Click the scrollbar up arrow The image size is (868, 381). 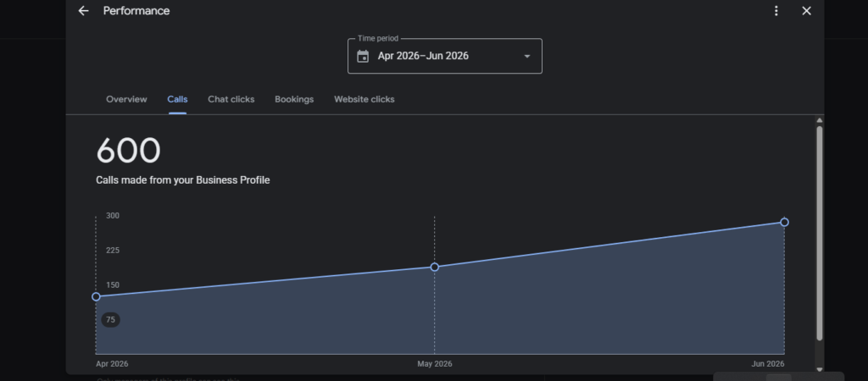pos(820,120)
